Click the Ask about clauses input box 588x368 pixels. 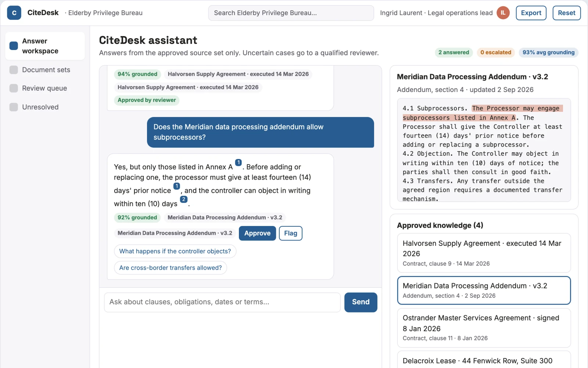tap(222, 302)
